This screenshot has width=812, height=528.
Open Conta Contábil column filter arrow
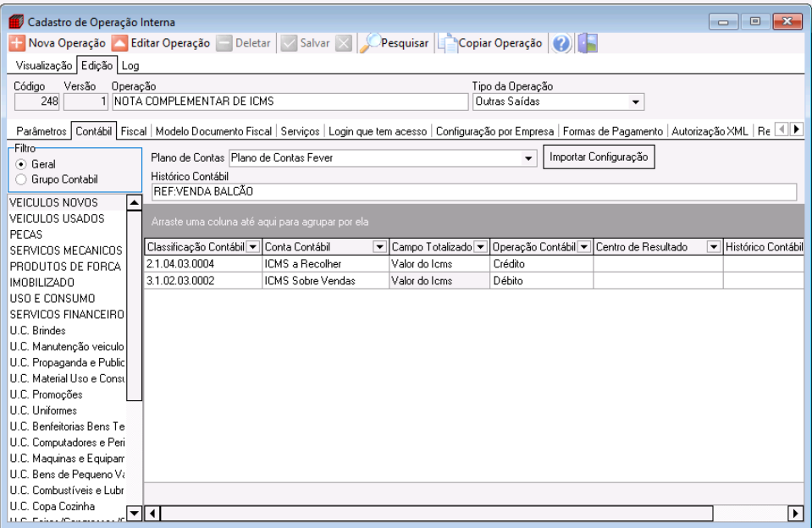coord(379,247)
